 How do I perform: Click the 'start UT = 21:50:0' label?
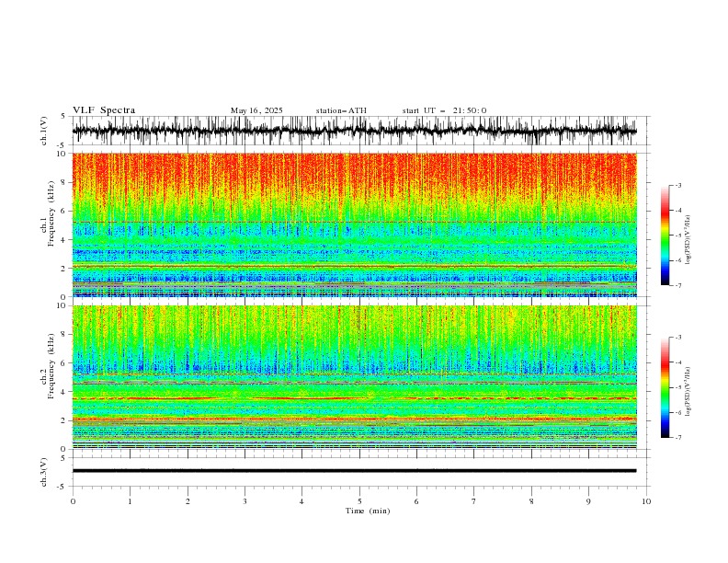click(444, 110)
